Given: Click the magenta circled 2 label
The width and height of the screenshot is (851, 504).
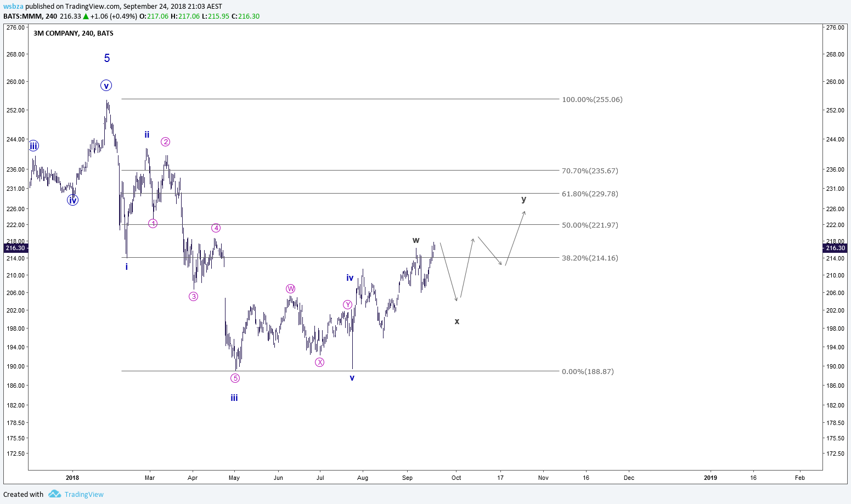Looking at the screenshot, I should click(x=166, y=142).
